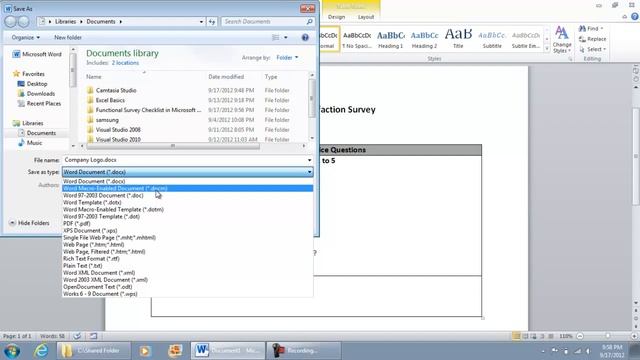This screenshot has width=640, height=360.
Task: Select Recent Places in navigation pane
Action: click(39, 103)
